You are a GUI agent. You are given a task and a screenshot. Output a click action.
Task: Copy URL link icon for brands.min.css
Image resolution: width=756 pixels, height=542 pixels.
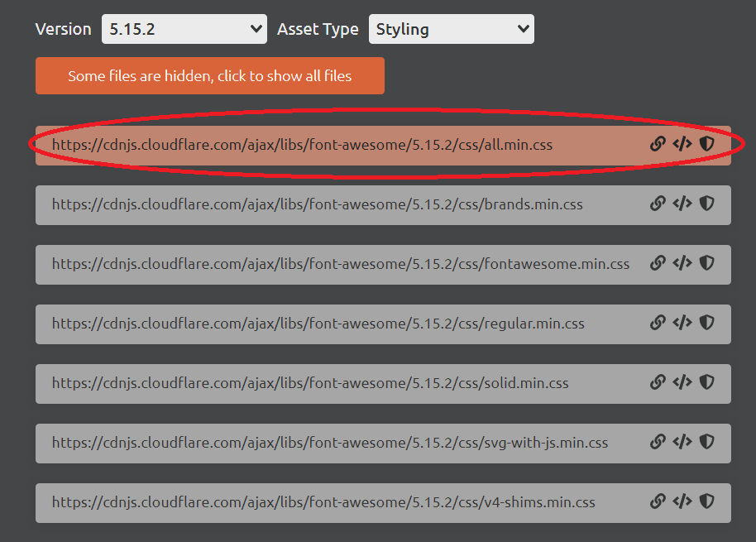[658, 204]
